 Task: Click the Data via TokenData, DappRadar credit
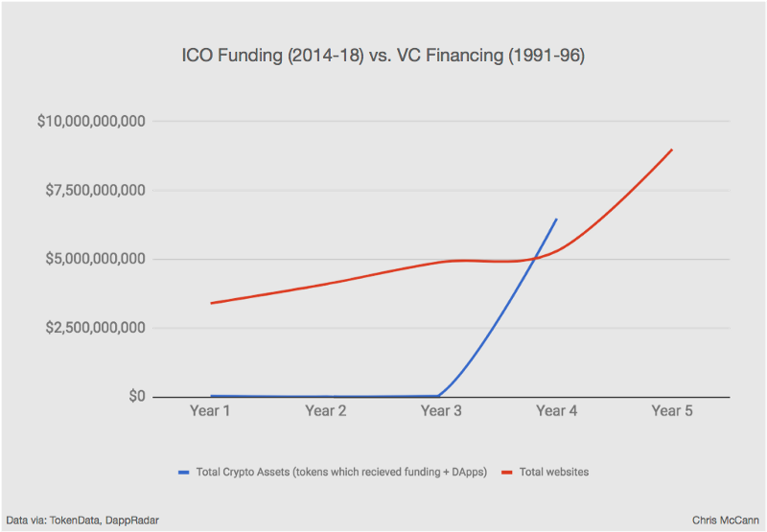coord(82,520)
